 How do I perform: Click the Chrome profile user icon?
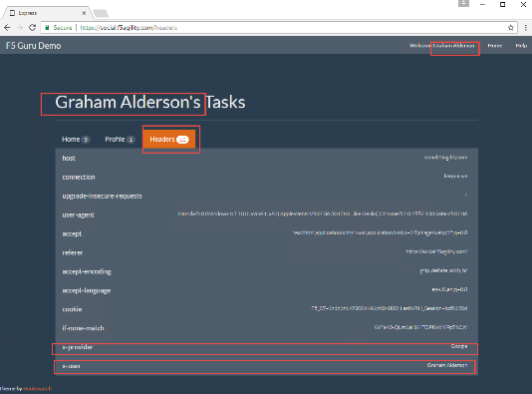(x=463, y=3)
